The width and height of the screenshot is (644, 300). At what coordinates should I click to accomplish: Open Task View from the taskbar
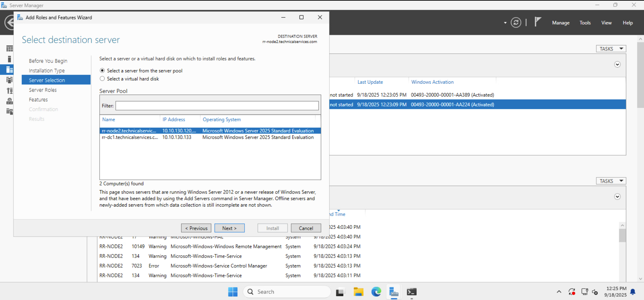point(340,292)
